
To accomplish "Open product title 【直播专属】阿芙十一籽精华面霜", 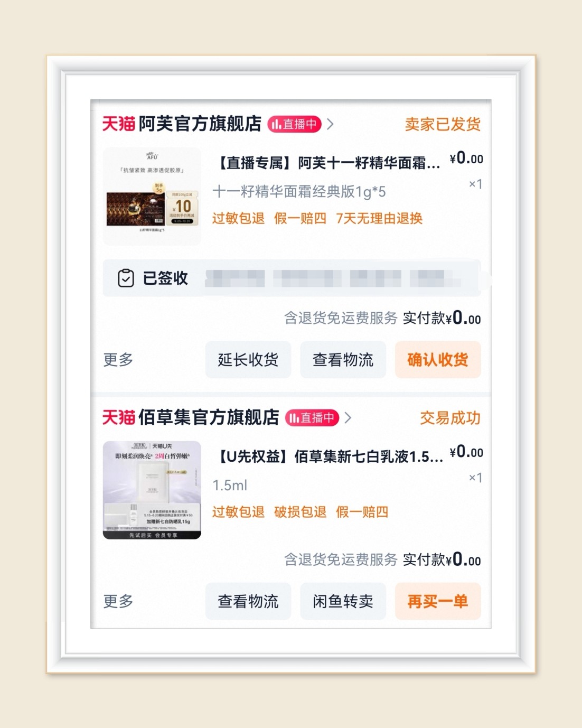I will click(x=327, y=163).
